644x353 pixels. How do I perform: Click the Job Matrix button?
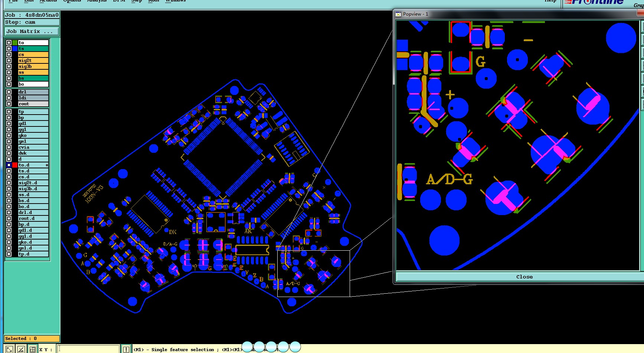point(32,32)
